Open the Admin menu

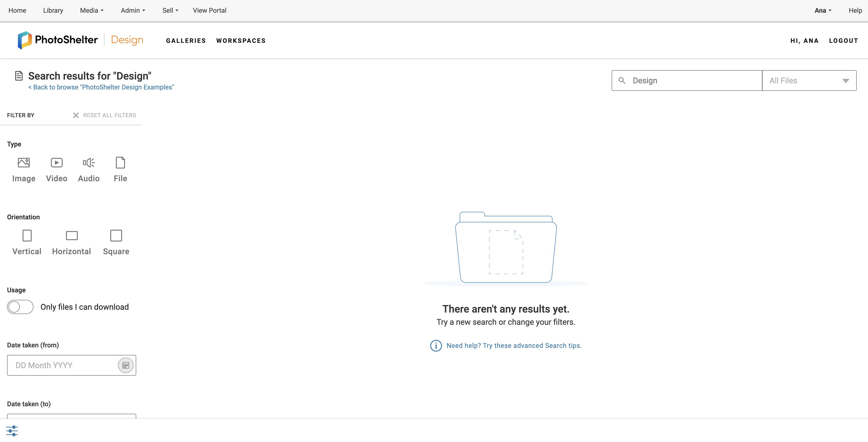click(133, 10)
